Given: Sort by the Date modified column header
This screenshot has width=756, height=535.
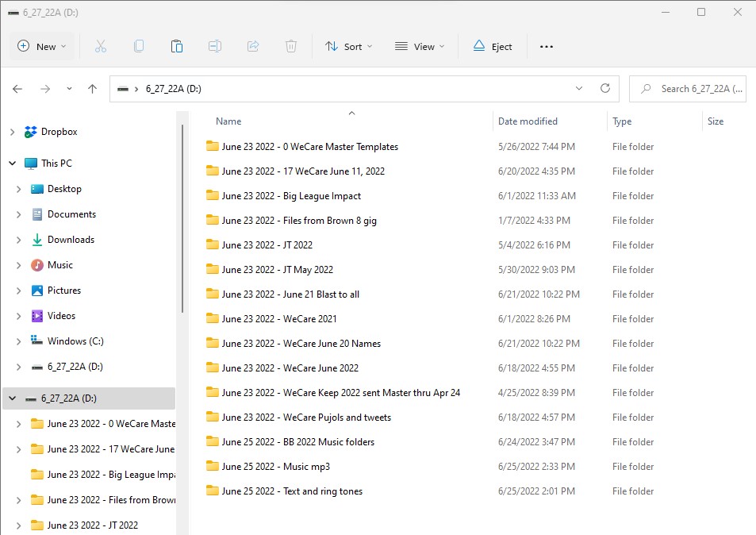Looking at the screenshot, I should coord(528,121).
